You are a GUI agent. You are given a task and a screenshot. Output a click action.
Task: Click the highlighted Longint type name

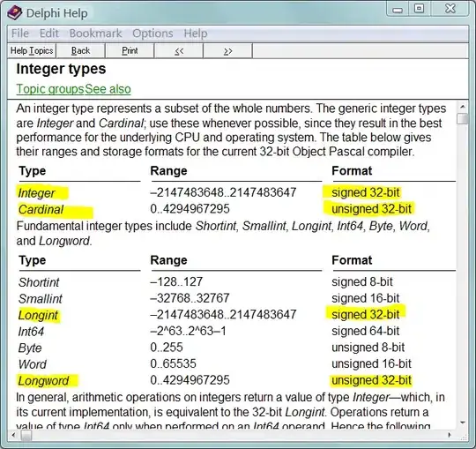tap(38, 315)
